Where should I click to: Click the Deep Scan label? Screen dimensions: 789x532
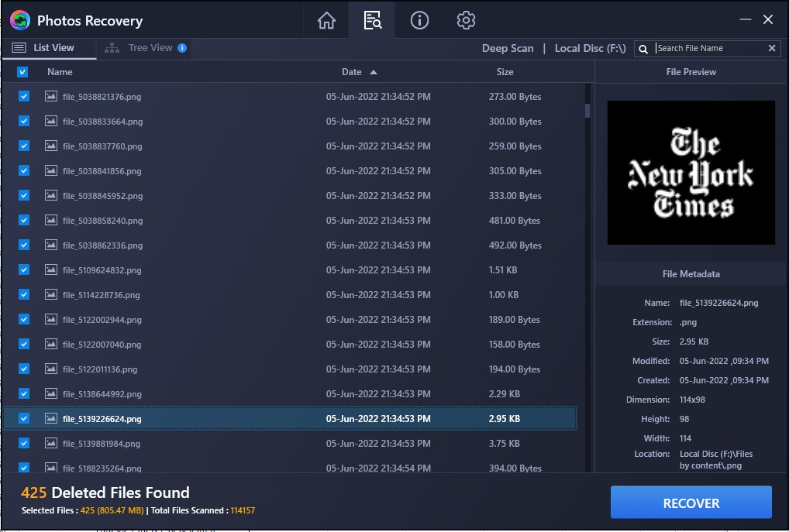click(508, 48)
